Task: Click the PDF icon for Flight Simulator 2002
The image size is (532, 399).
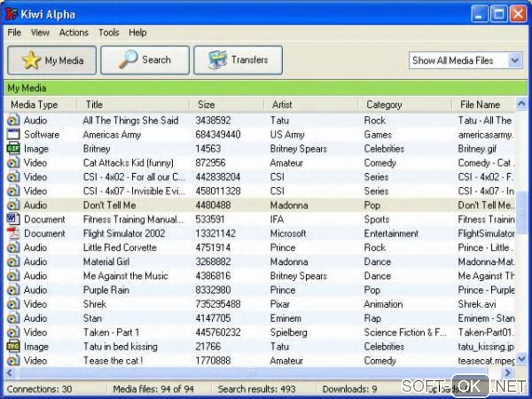Action: (x=13, y=234)
